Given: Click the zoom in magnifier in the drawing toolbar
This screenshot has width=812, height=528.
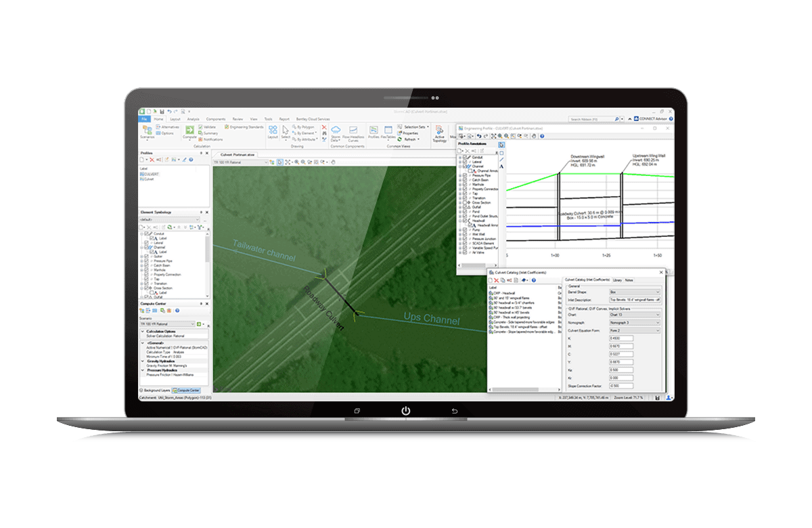Looking at the screenshot, I should click(296, 162).
